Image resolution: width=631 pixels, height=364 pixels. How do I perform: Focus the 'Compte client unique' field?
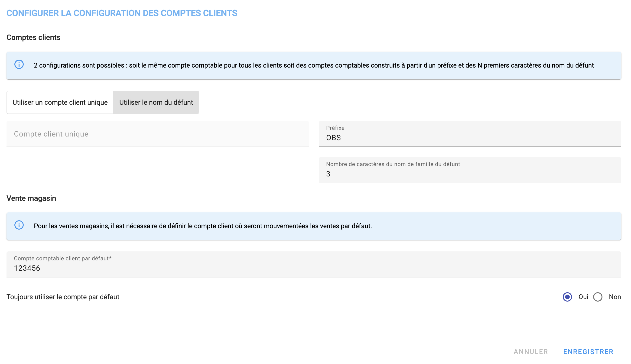pos(158,134)
